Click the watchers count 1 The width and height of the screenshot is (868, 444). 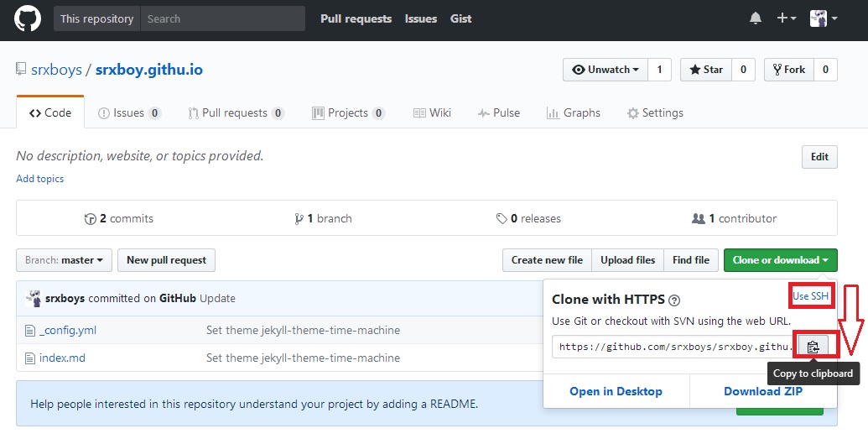click(x=659, y=70)
